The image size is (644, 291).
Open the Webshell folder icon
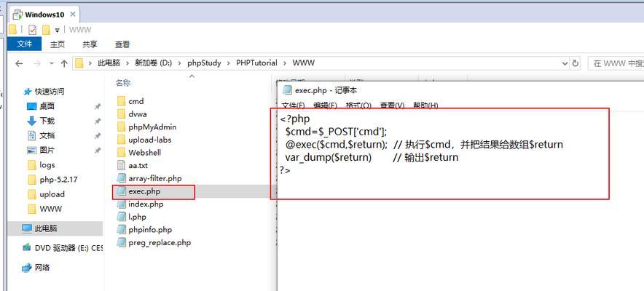pos(121,153)
